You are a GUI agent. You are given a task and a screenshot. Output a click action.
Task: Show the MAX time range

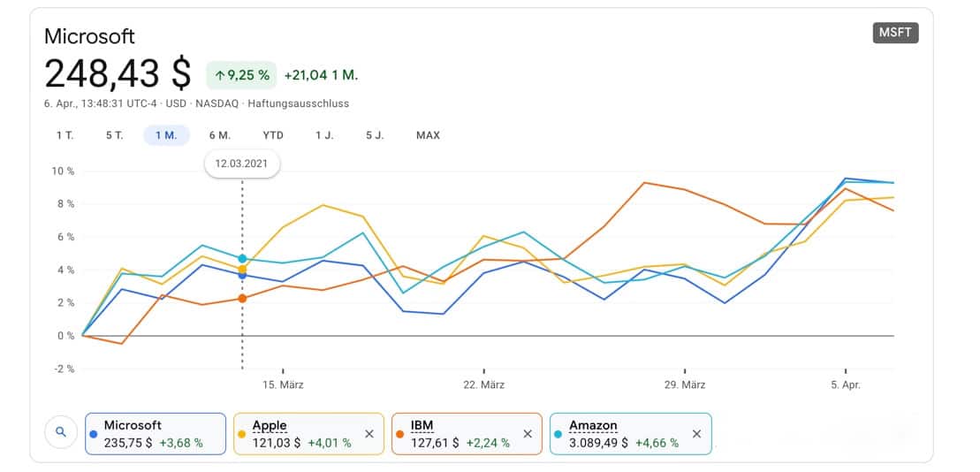click(x=428, y=135)
